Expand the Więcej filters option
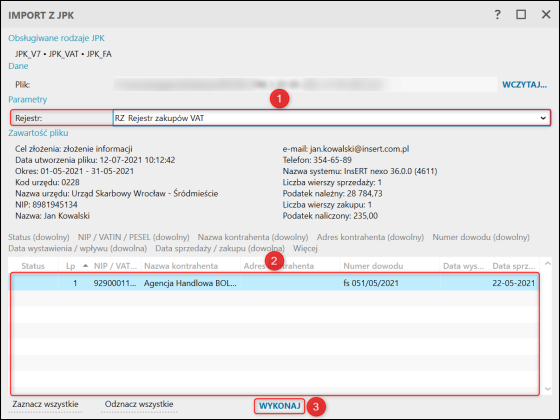 pyautogui.click(x=305, y=248)
